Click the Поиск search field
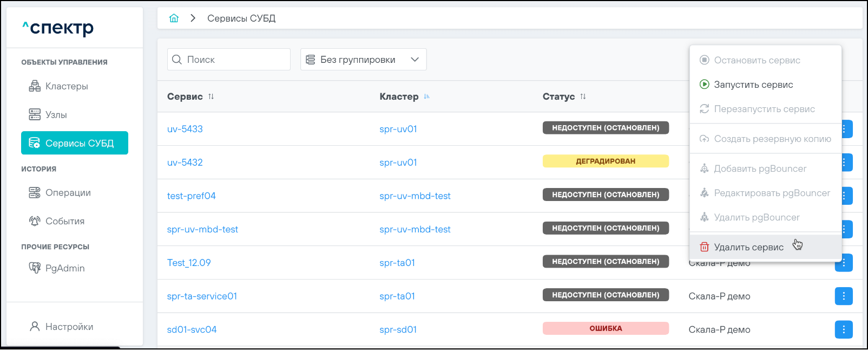 pos(235,60)
